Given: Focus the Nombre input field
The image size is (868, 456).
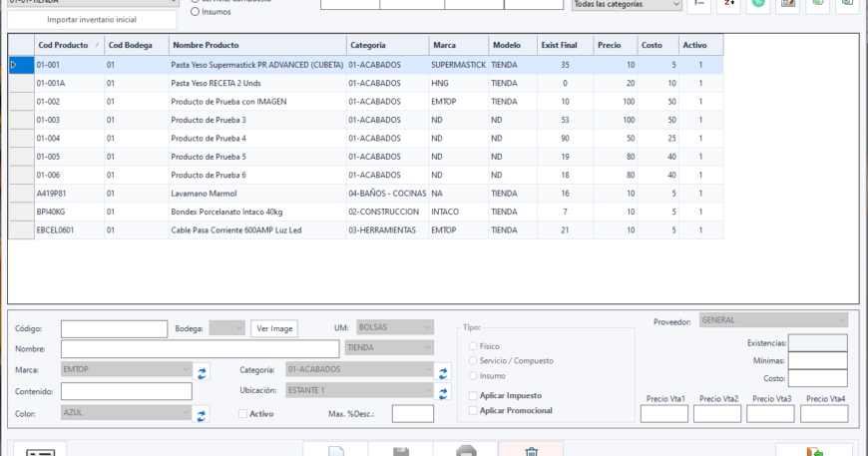Looking at the screenshot, I should [200, 349].
